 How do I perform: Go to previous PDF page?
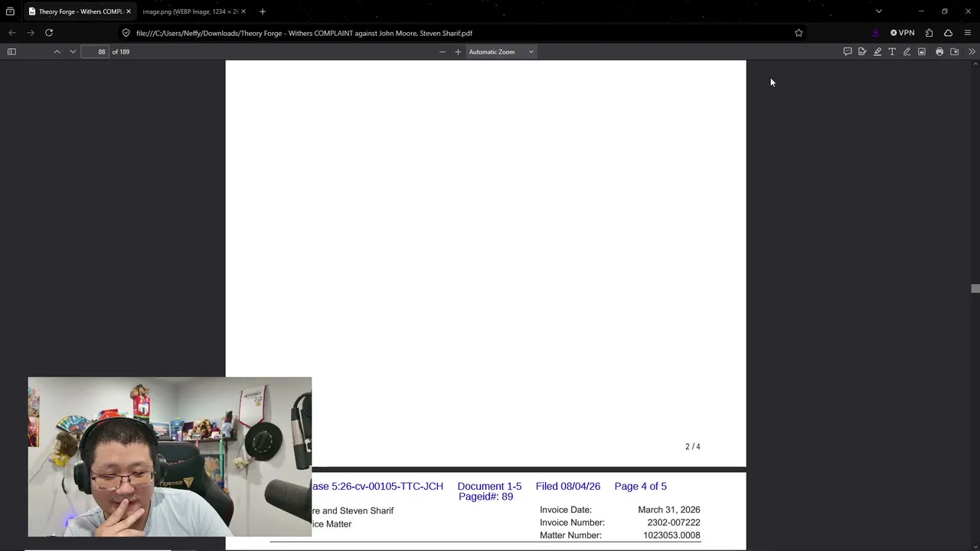point(57,51)
